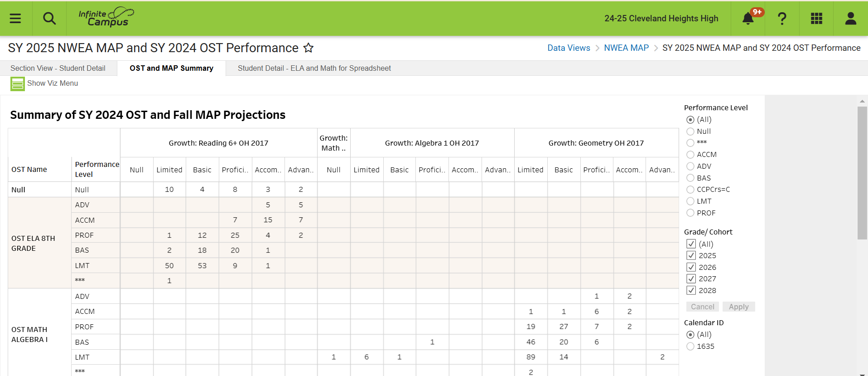This screenshot has height=376, width=868.
Task: Select Performance Level Null radio
Action: (x=690, y=132)
